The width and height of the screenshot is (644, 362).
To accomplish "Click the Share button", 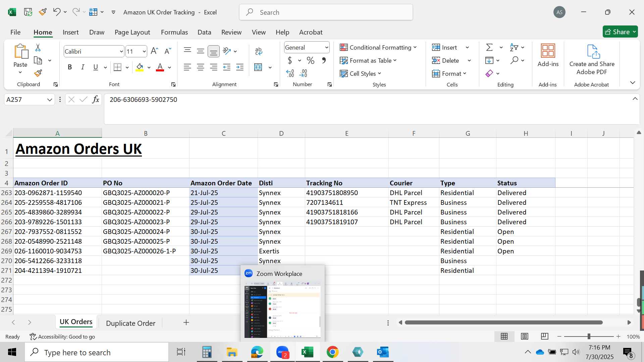I will [620, 32].
